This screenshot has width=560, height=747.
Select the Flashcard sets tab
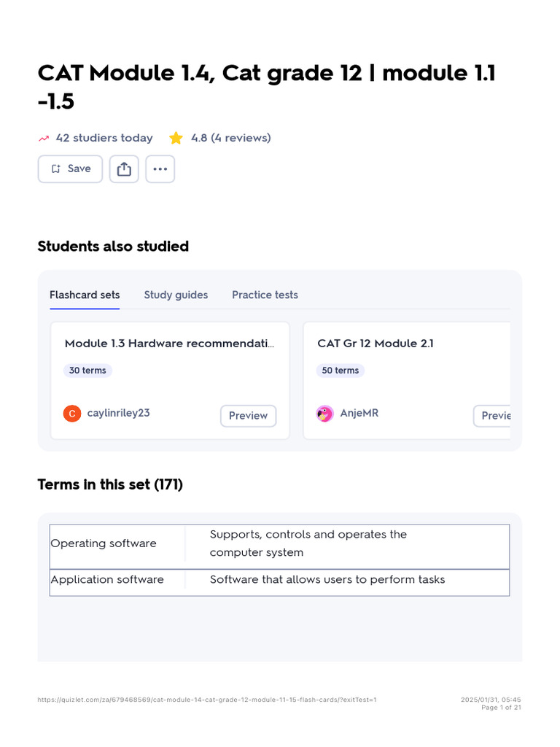click(85, 295)
